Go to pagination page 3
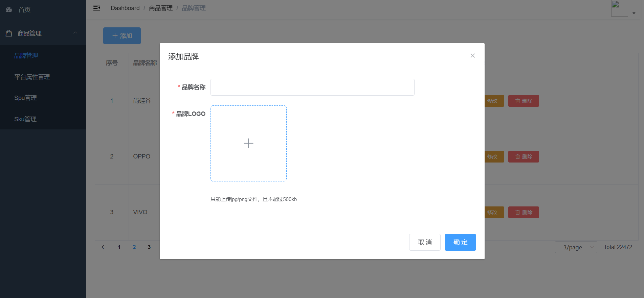 tap(149, 247)
